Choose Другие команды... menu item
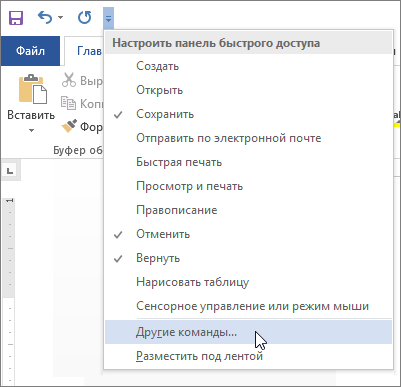 [248, 332]
